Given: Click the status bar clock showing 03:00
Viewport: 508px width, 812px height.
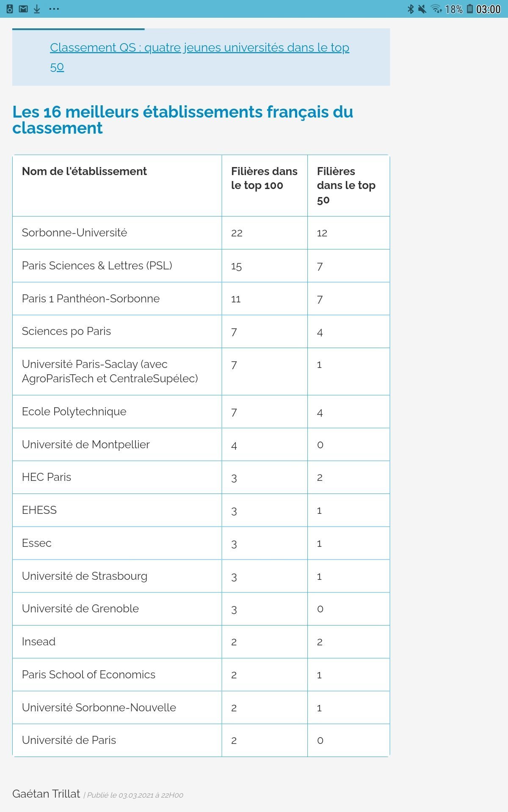Looking at the screenshot, I should [488, 9].
